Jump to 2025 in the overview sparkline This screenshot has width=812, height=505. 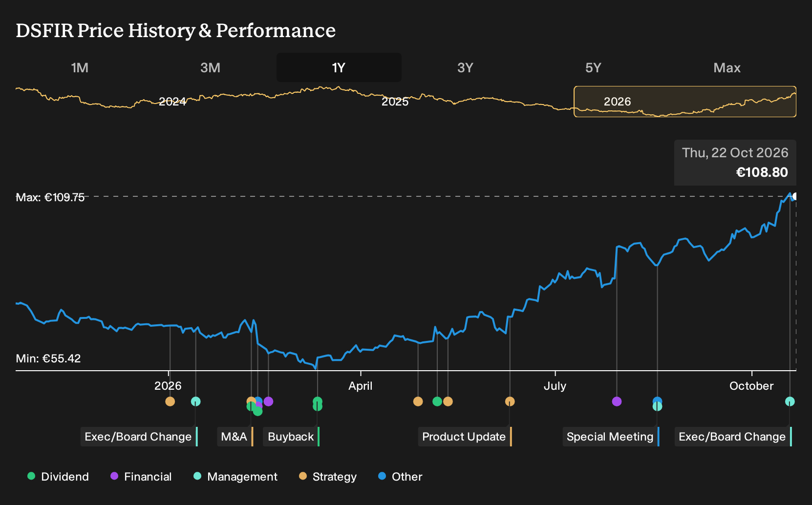[x=395, y=102]
